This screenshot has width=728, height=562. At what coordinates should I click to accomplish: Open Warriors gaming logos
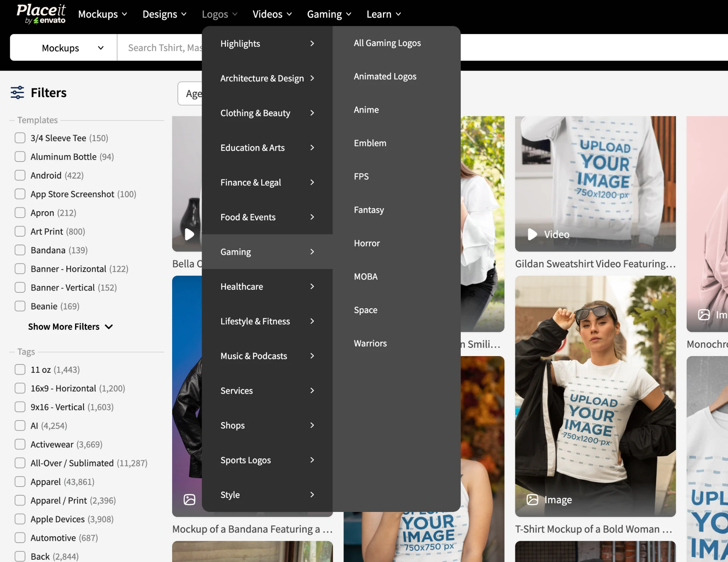click(x=370, y=344)
